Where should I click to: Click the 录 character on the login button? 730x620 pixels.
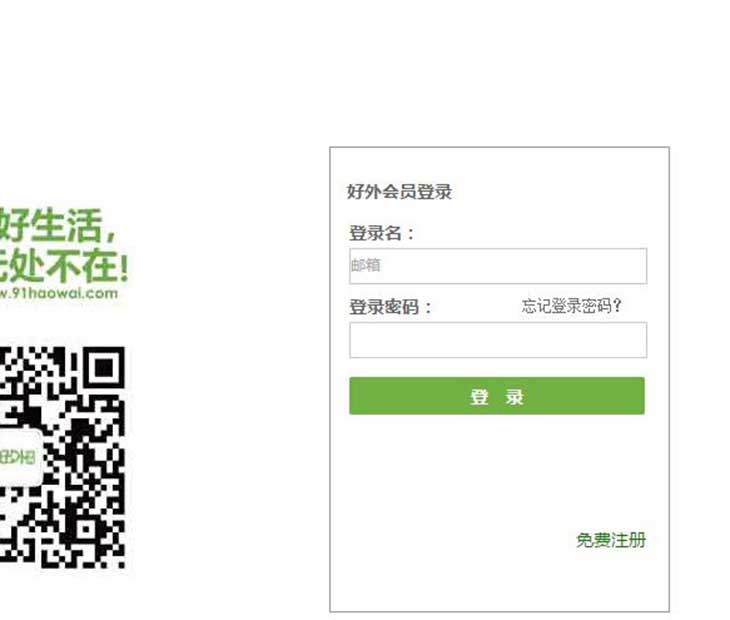514,397
